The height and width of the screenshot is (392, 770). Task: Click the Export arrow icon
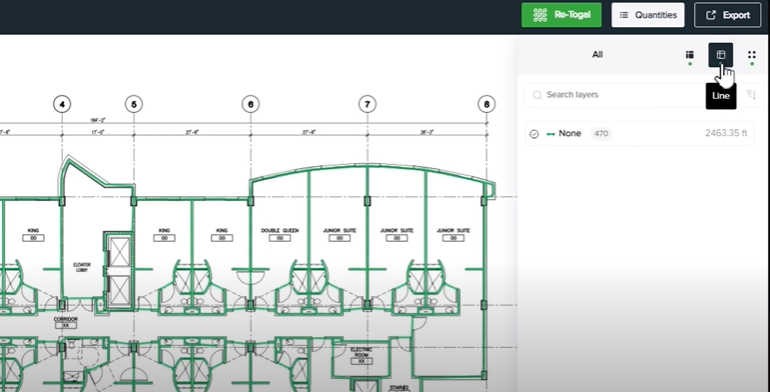pos(711,15)
